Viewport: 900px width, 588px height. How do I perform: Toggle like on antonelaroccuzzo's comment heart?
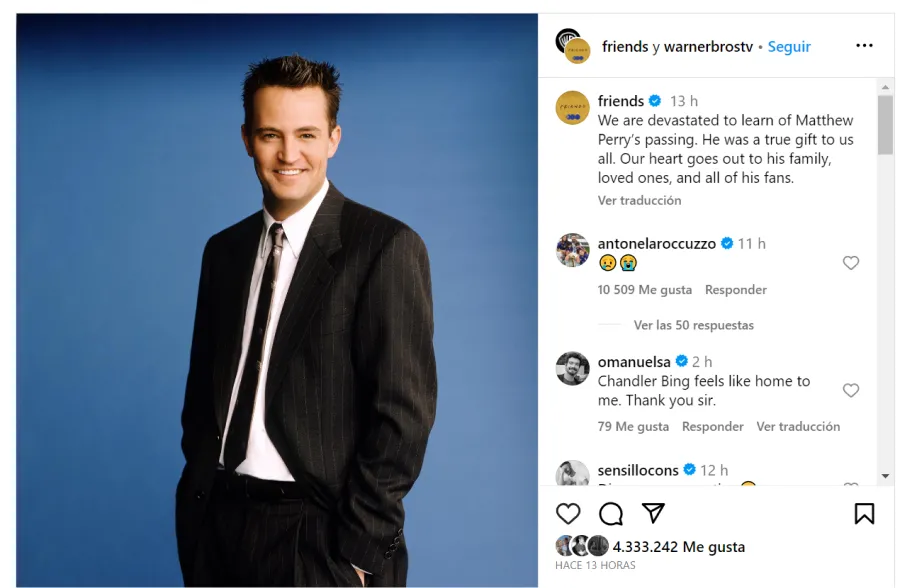(851, 263)
